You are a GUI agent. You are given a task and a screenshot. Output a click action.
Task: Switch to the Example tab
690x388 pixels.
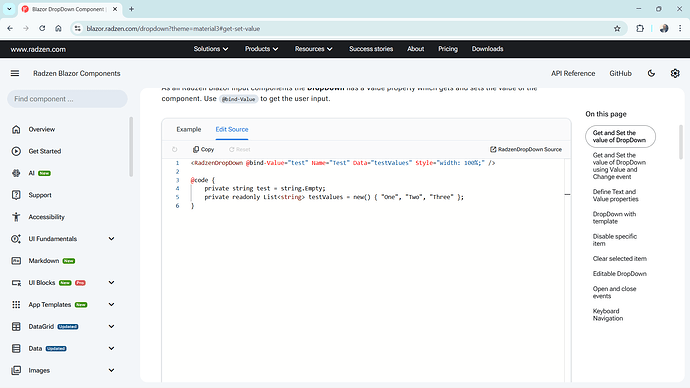coord(189,129)
